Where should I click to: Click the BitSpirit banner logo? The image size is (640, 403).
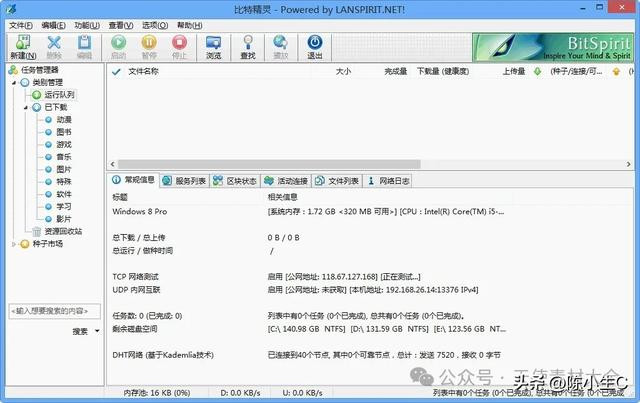(x=553, y=47)
